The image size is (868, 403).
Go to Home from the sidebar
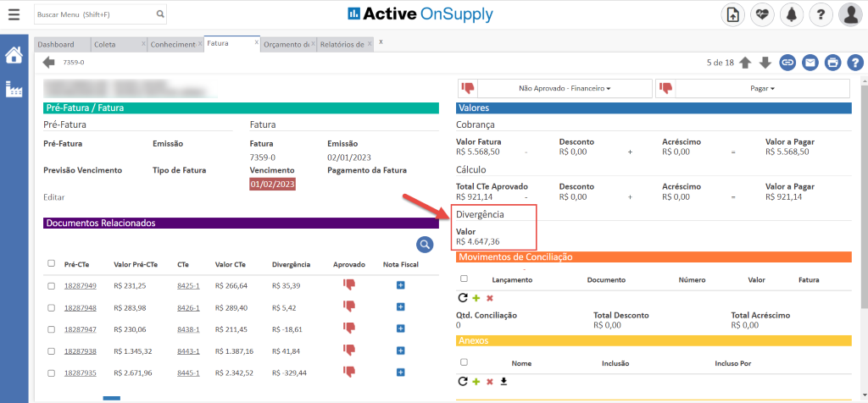(x=14, y=55)
